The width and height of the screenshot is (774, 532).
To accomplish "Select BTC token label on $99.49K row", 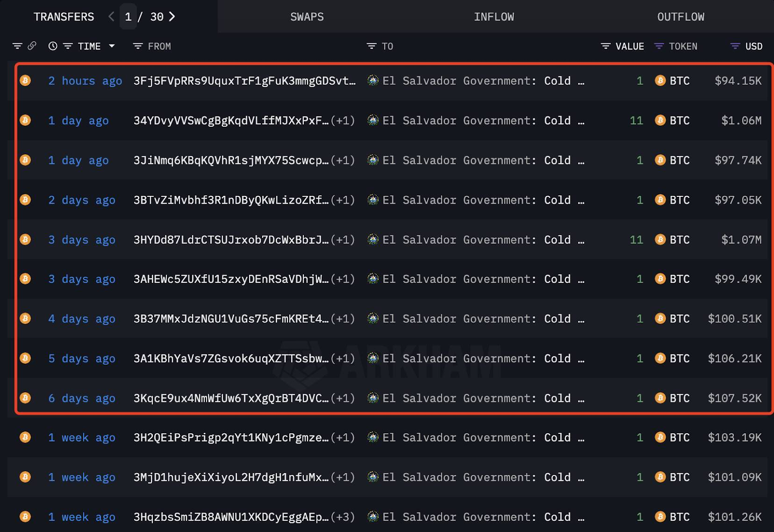I will coord(680,279).
